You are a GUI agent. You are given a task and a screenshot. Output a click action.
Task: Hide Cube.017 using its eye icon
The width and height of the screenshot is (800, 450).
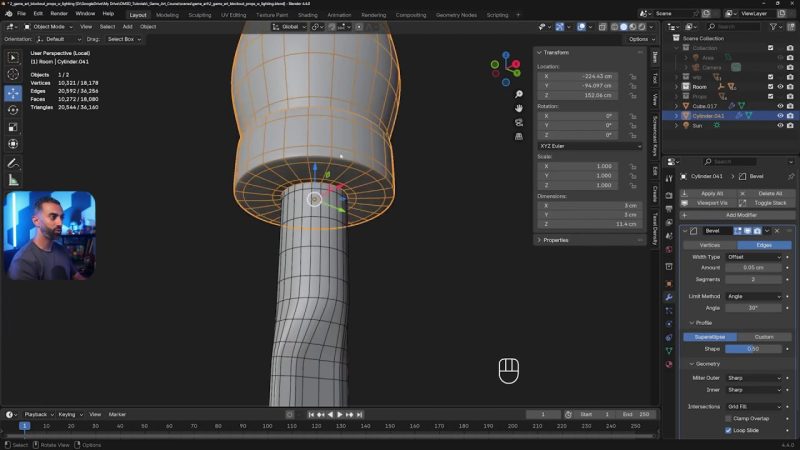[780, 106]
